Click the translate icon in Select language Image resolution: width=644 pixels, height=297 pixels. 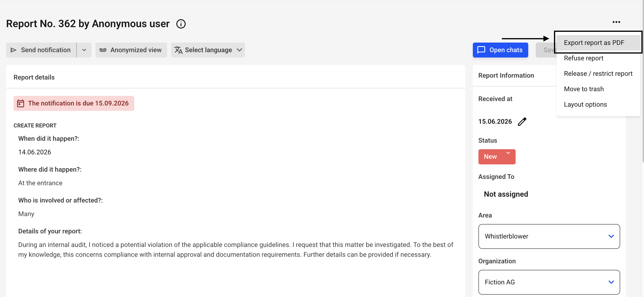click(x=178, y=50)
